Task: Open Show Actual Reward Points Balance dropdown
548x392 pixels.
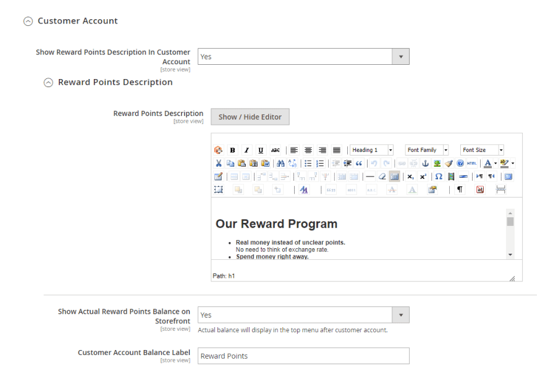Action: click(x=303, y=315)
